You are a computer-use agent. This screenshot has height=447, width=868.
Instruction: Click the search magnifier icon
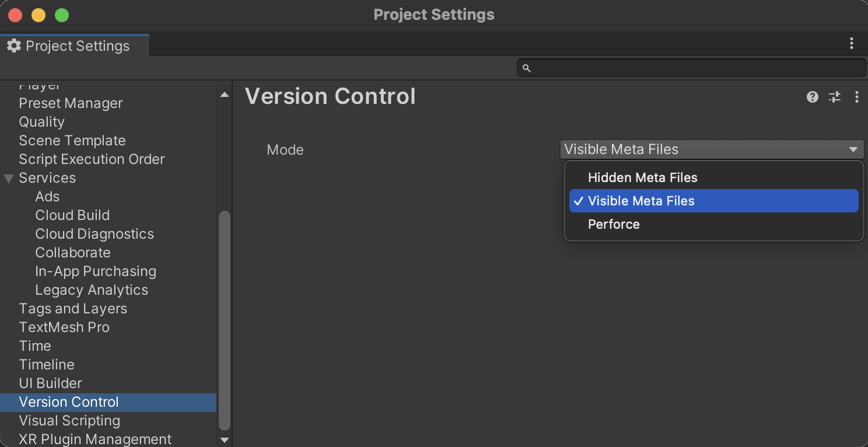click(x=526, y=68)
